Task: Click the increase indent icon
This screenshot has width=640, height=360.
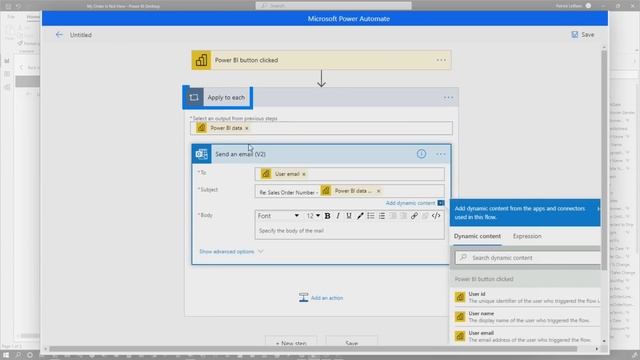Action: point(403,216)
